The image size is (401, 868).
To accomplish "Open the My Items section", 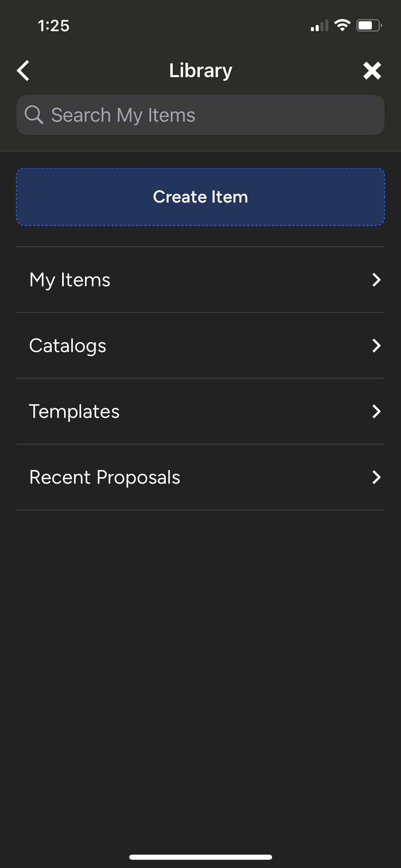I will pyautogui.click(x=200, y=280).
